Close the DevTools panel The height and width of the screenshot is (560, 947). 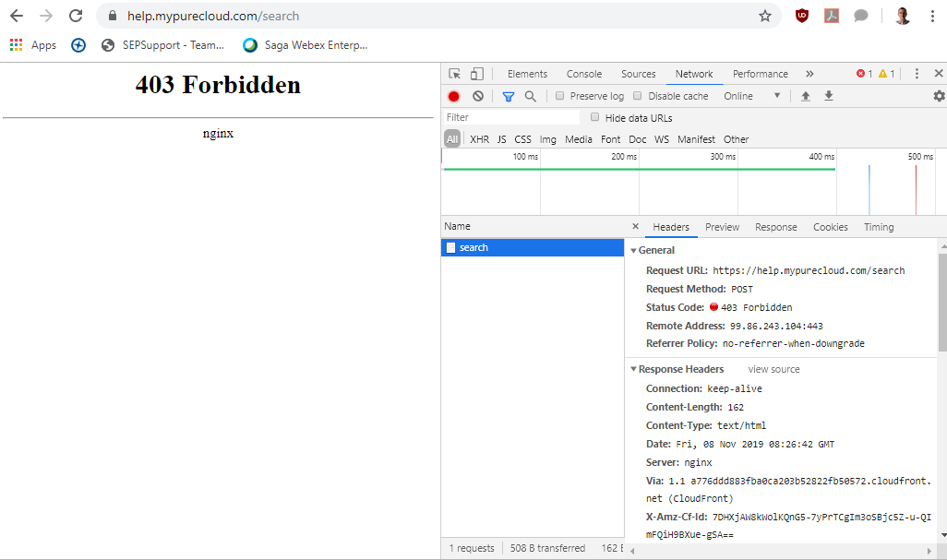click(x=939, y=74)
